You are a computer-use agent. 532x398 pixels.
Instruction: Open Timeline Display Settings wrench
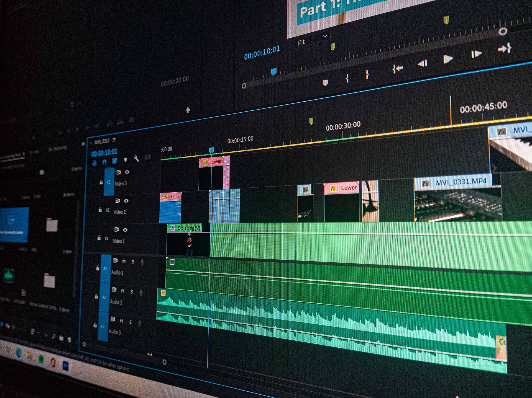[x=136, y=159]
